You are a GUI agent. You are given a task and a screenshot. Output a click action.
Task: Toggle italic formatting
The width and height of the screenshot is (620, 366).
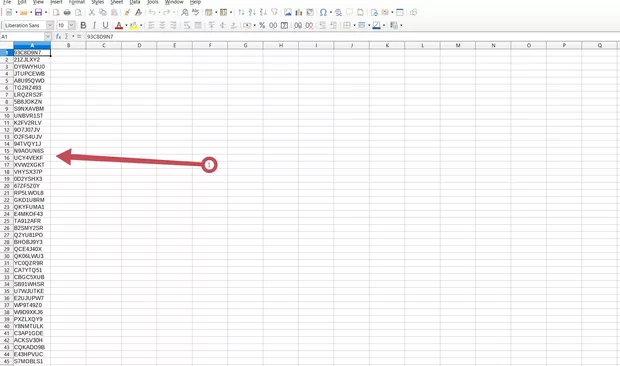click(94, 25)
